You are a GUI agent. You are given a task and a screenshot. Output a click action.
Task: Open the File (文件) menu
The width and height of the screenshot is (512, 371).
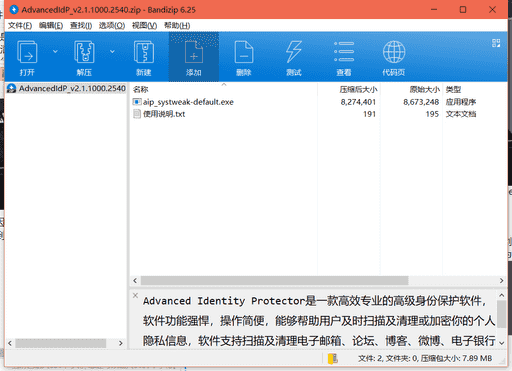(20, 26)
